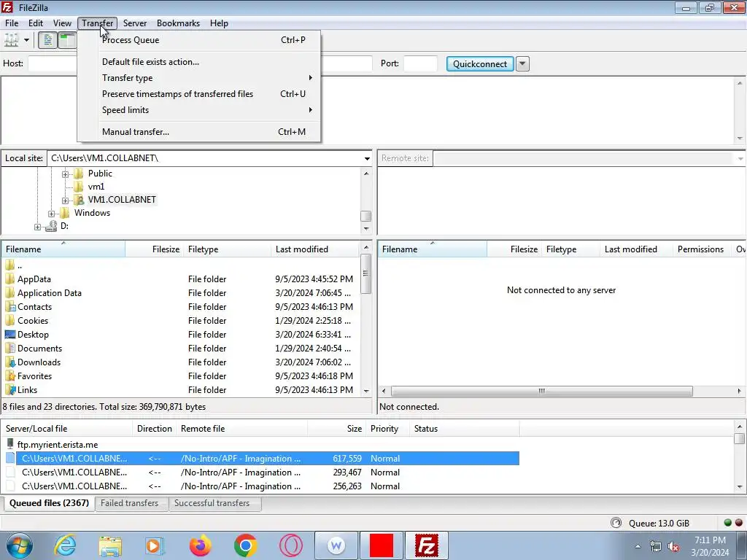Sort local list by Filesize column
Screen dimensions: 747x560
pos(155,249)
